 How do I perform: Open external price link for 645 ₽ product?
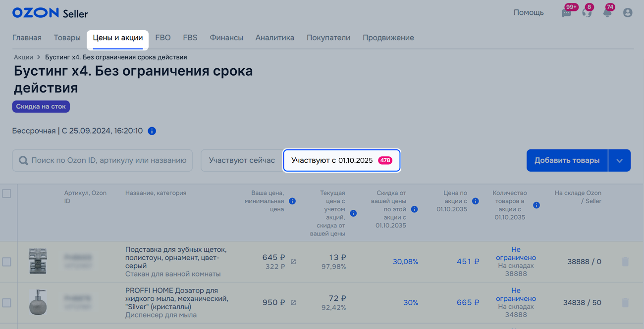293,262
